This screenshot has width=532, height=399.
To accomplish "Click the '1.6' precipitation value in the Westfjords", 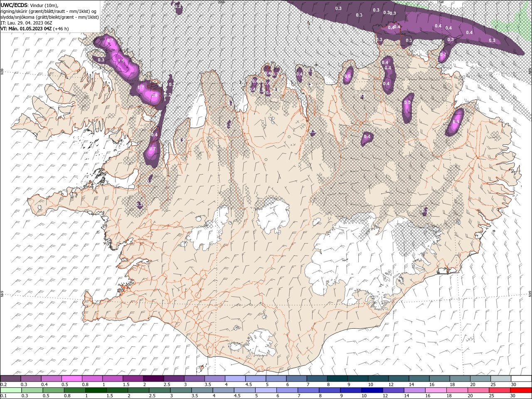I will [x=121, y=61].
